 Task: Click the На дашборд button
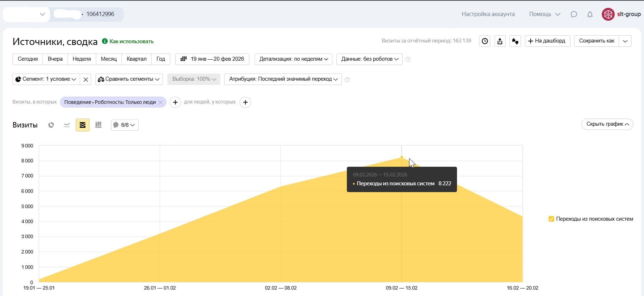(547, 41)
